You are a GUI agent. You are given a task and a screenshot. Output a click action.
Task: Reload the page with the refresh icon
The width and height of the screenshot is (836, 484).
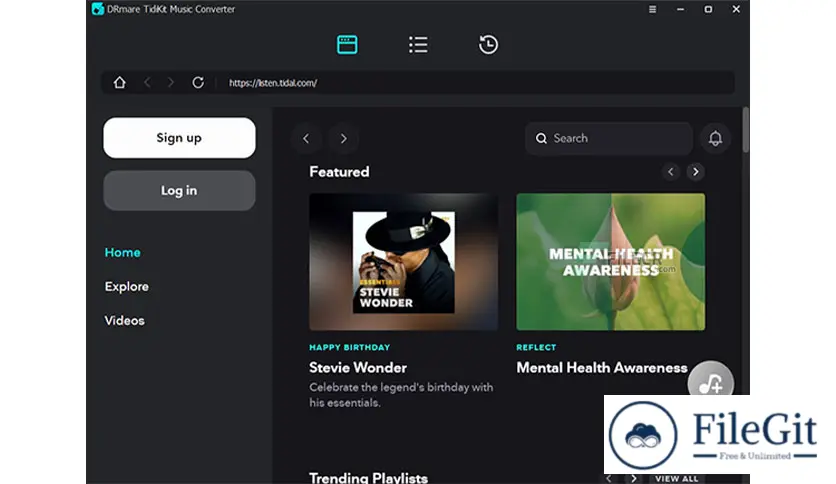tap(198, 83)
